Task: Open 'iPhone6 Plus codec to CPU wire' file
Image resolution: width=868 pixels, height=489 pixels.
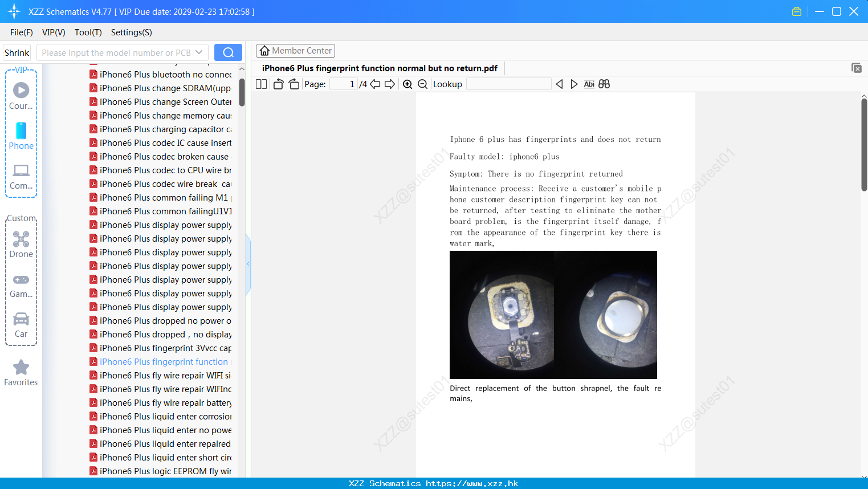Action: (x=161, y=170)
